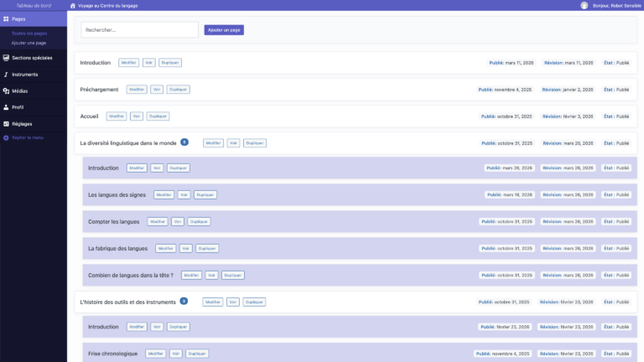The width and height of the screenshot is (644, 362).
Task: Click the Réglages icon in the sidebar
Action: click(6, 123)
